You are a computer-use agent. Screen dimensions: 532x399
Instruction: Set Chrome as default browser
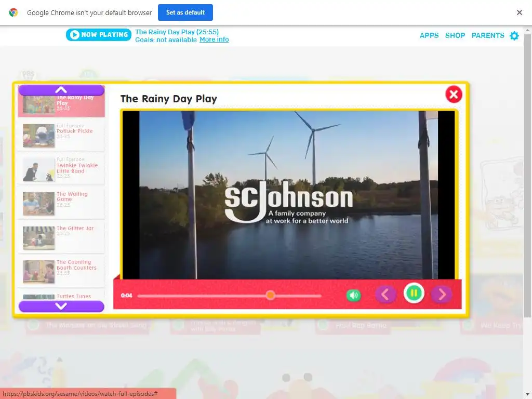click(x=185, y=12)
